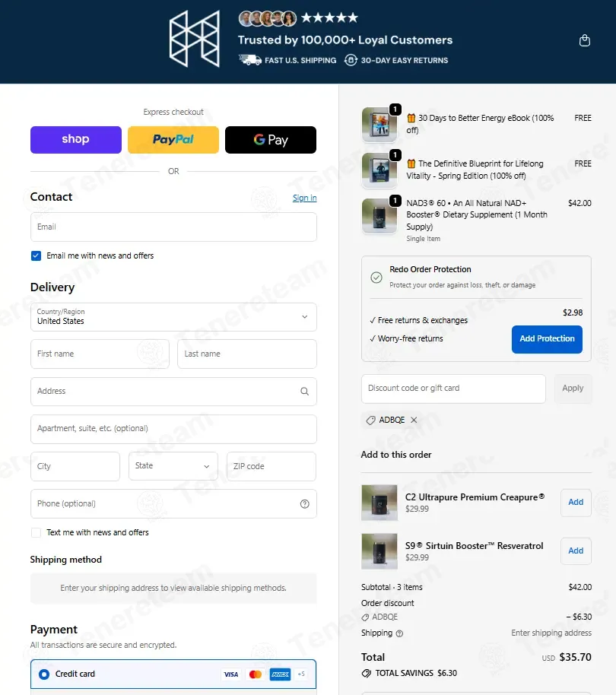Click the five-star rating in header
This screenshot has width=616, height=695.
[x=329, y=17]
